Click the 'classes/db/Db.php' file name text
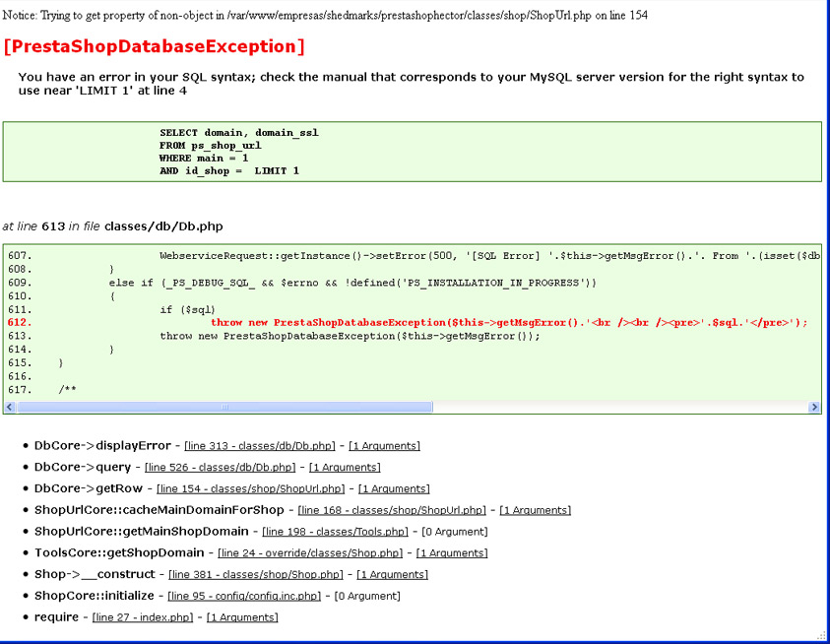Screen dimensions: 830x644 coord(163,226)
